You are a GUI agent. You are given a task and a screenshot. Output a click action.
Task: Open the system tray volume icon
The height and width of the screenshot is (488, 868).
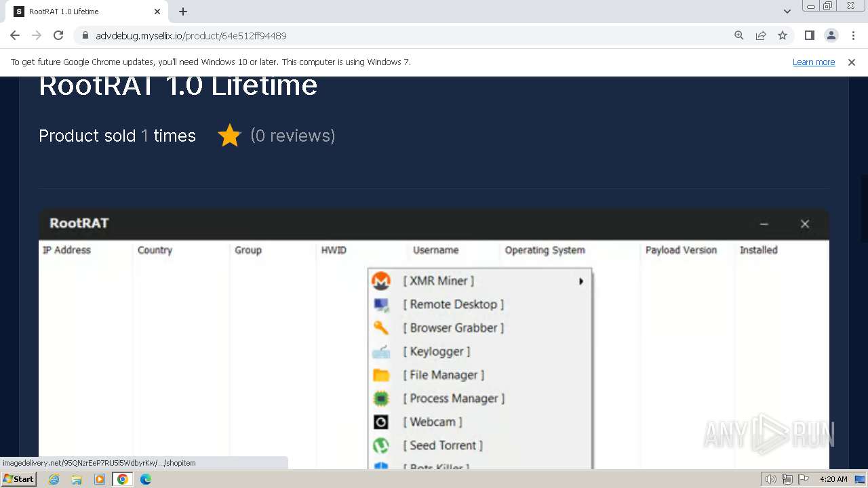click(771, 479)
